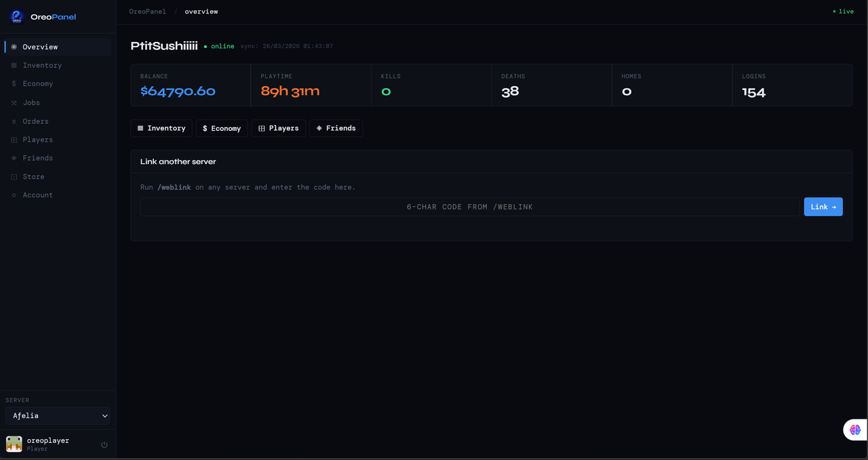Open the Store sidebar page

coord(58,177)
